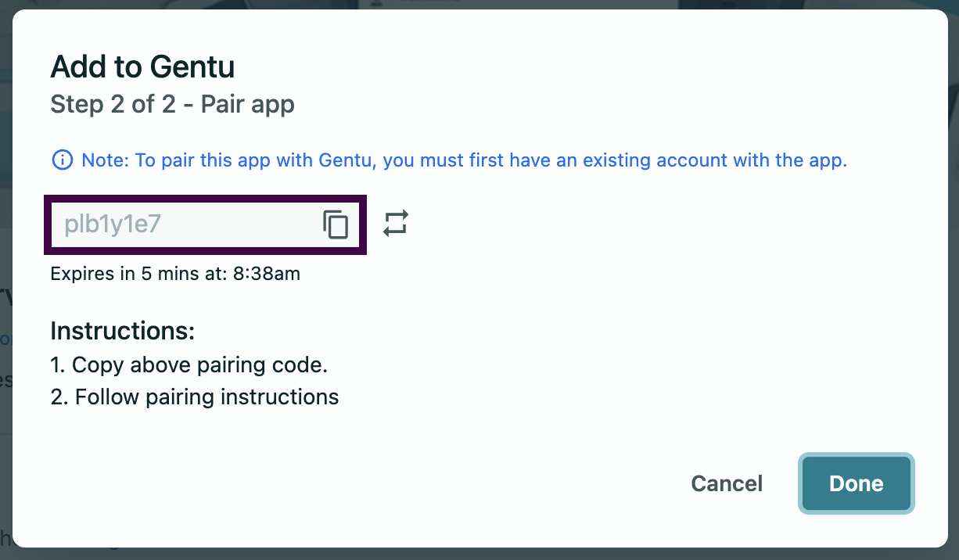
Task: Click instruction step 1 about copying the code
Action: [189, 364]
